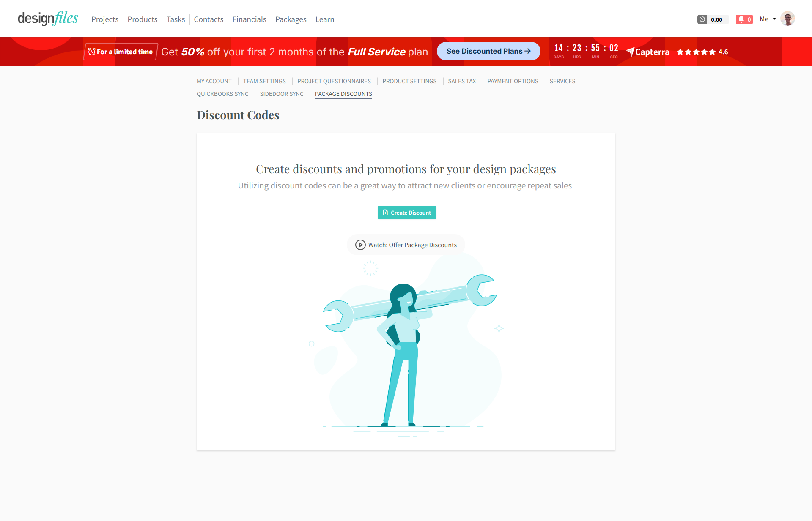812x521 pixels.
Task: Click the timer stopwatch icon
Action: click(x=702, y=19)
